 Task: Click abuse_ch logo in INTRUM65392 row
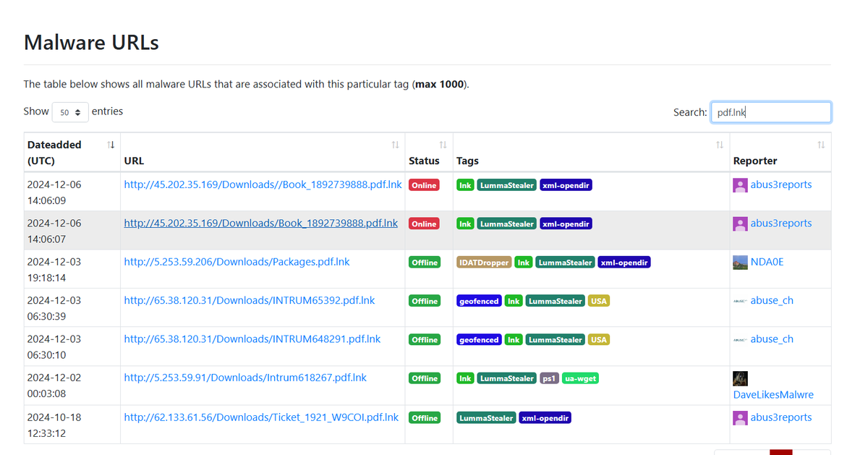tap(740, 300)
